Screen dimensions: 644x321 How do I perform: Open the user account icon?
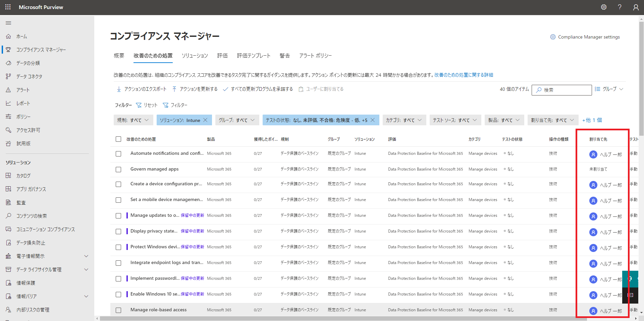(636, 7)
